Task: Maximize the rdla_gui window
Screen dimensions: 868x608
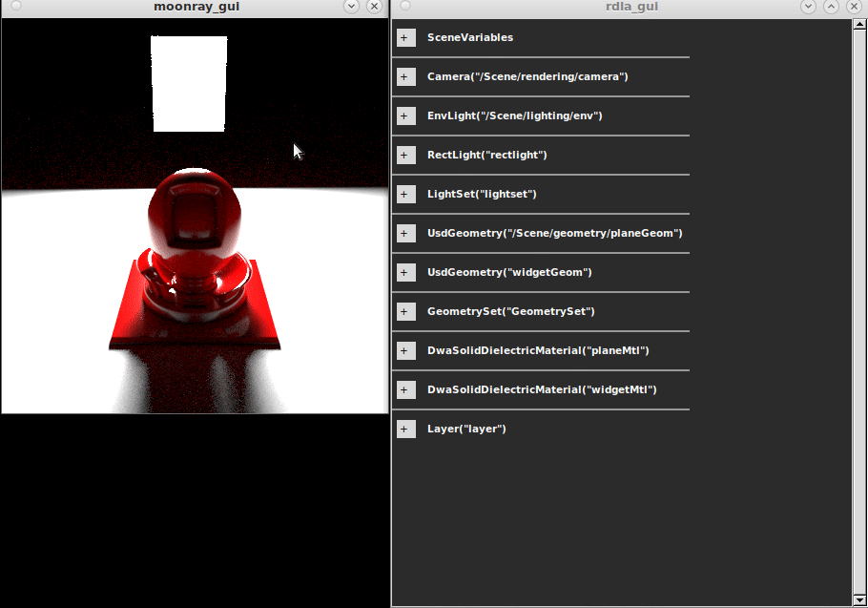Action: click(x=831, y=6)
